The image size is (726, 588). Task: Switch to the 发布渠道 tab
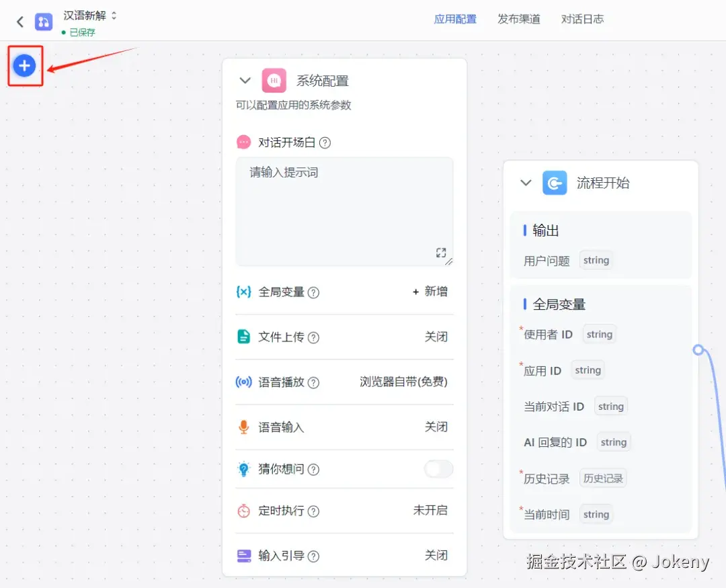519,19
